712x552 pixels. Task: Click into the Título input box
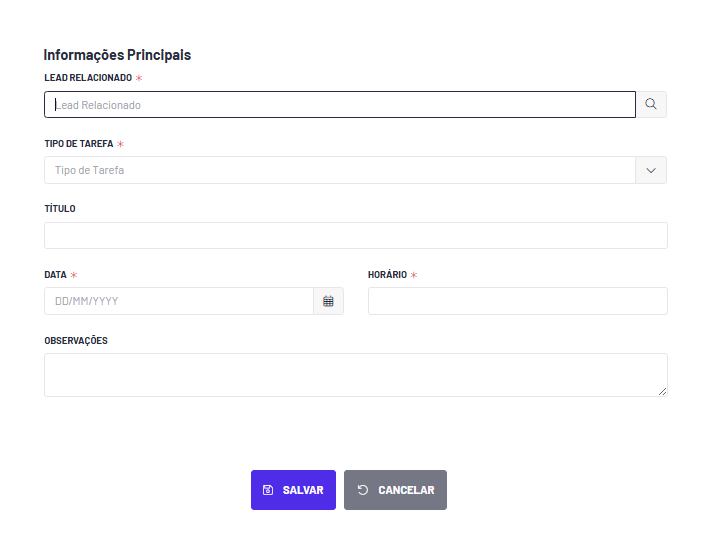click(x=356, y=235)
